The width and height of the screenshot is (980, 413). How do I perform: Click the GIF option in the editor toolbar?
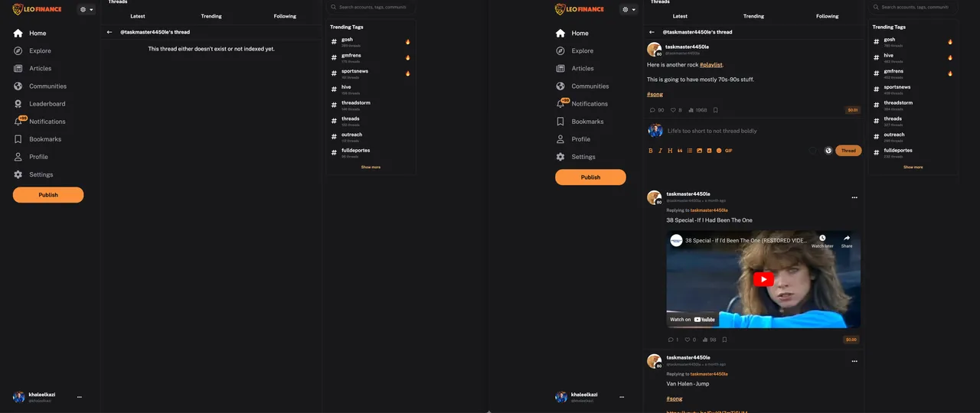(729, 151)
